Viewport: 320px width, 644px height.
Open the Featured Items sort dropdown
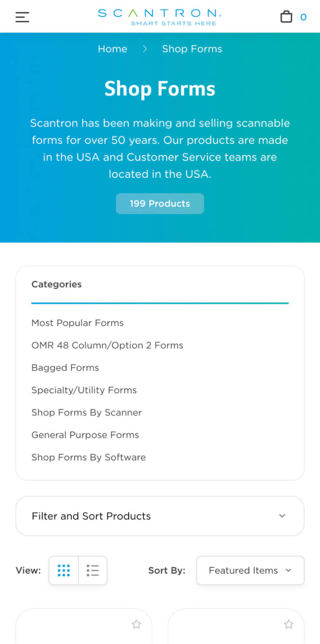[250, 570]
